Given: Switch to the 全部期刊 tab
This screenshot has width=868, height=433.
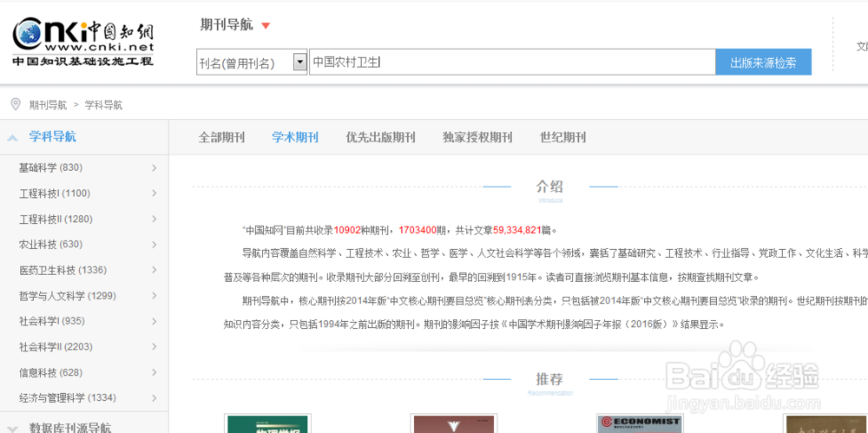Looking at the screenshot, I should click(x=221, y=137).
